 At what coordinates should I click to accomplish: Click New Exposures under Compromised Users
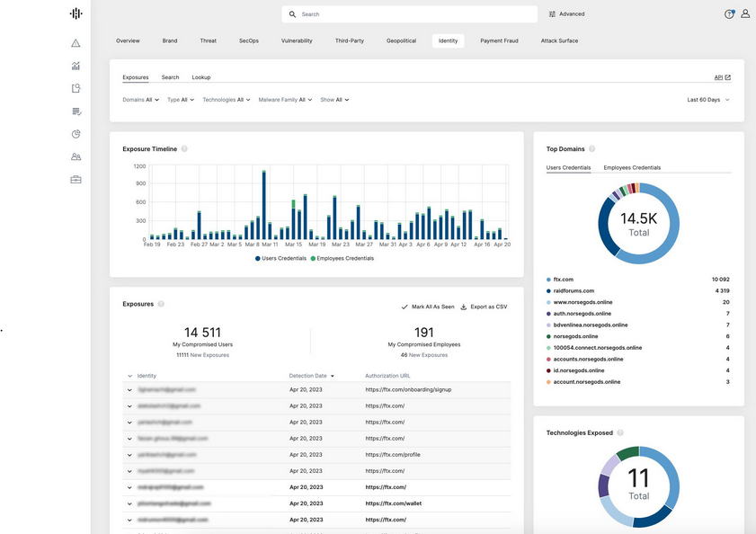click(209, 355)
